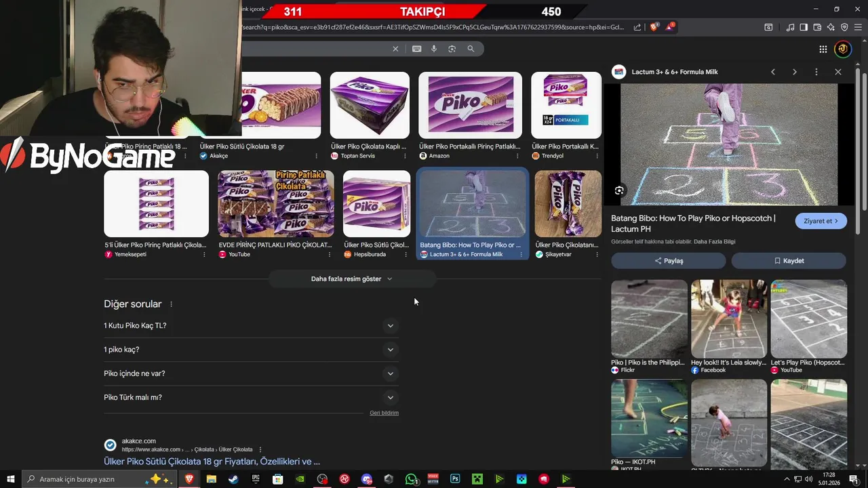Open options menu beside Diğer sorular
Screen dimensions: 868x488
point(172,304)
